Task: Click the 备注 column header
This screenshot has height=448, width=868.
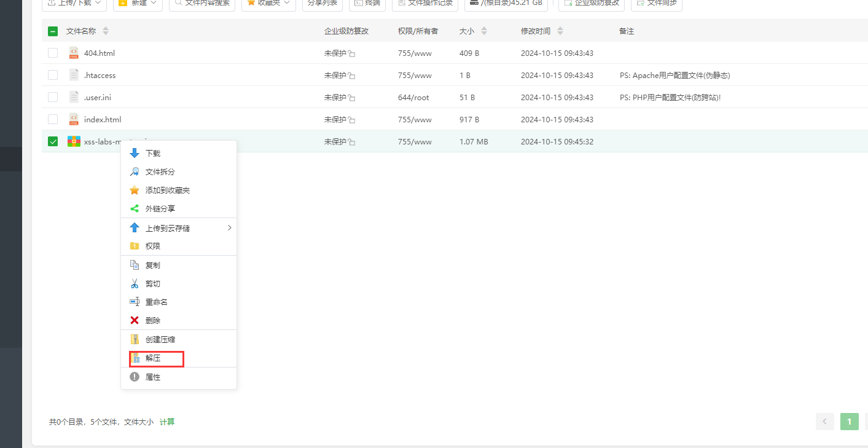Action: pos(627,31)
